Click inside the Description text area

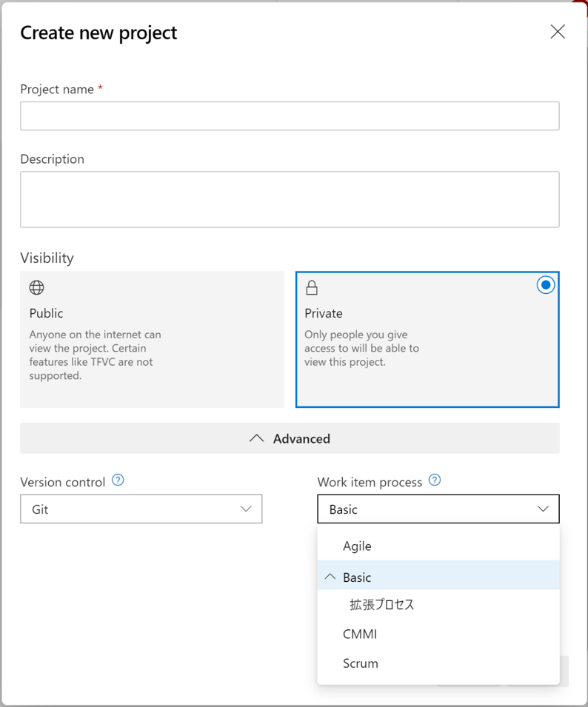pyautogui.click(x=289, y=198)
